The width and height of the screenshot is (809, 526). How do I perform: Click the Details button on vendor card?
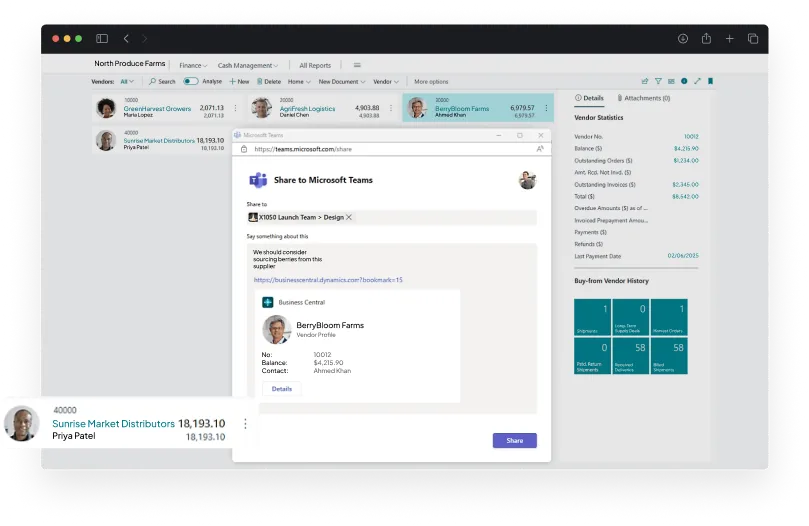pos(281,388)
